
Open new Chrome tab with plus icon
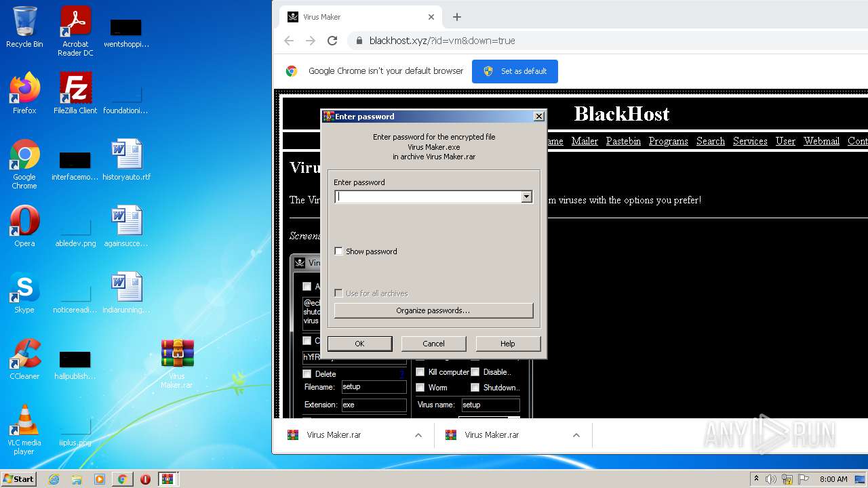[x=457, y=17]
